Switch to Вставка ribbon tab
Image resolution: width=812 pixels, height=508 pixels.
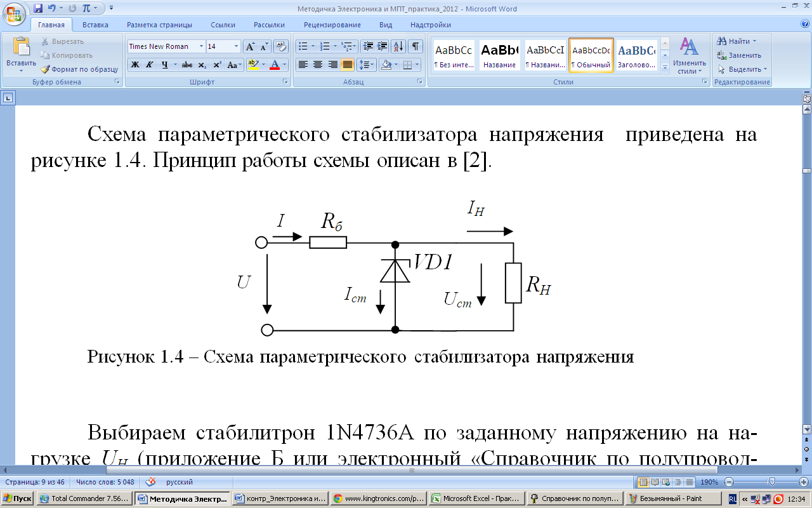95,25
